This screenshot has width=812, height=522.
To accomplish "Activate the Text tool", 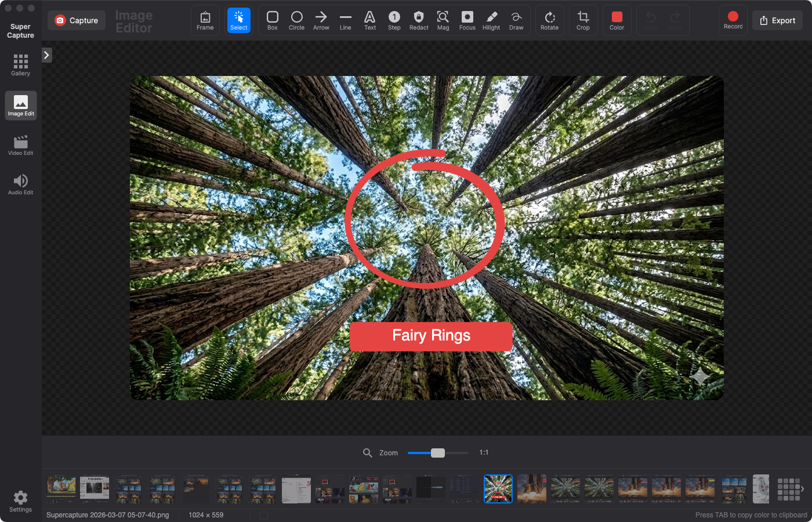I will click(369, 20).
